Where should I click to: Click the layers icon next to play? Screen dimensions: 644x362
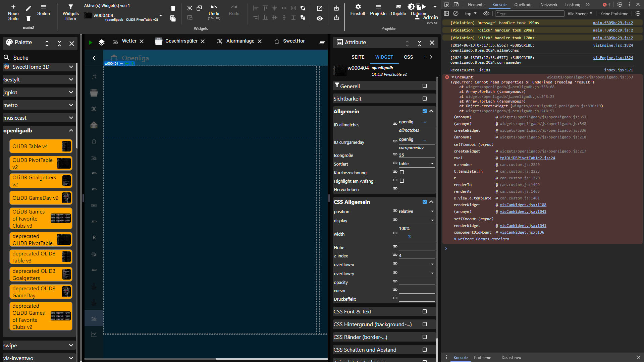coord(102,42)
